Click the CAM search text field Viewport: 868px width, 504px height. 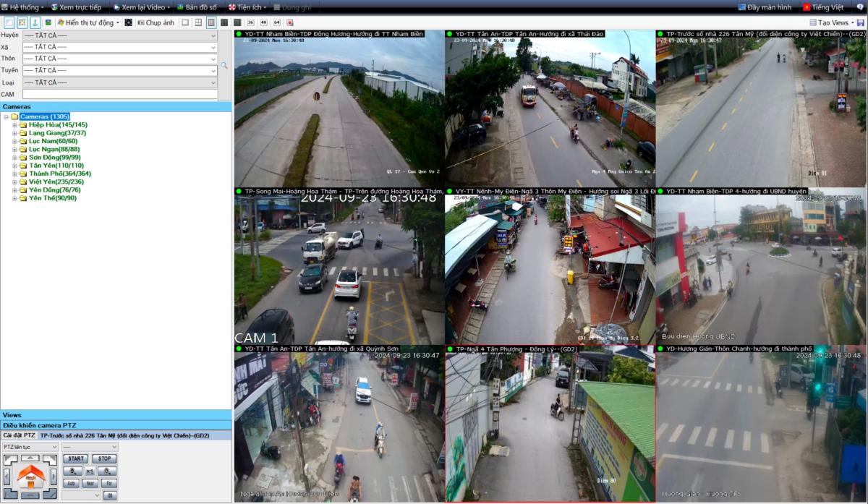pos(119,94)
